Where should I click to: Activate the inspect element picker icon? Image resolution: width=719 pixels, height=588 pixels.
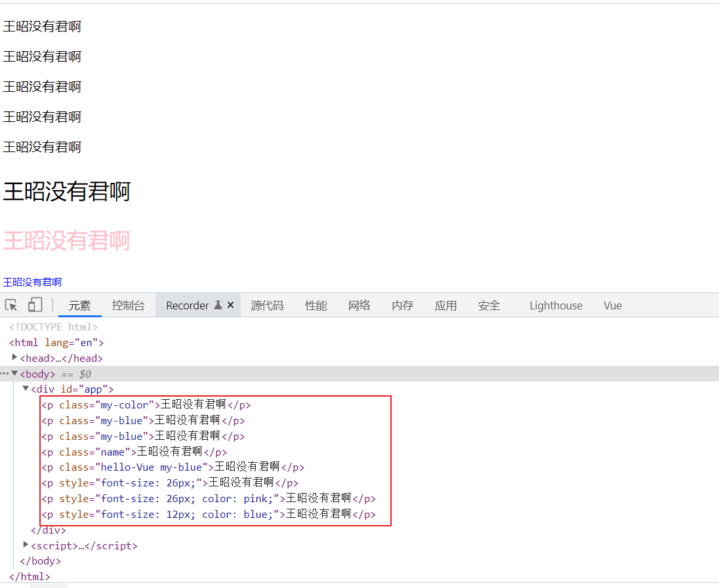(x=11, y=305)
